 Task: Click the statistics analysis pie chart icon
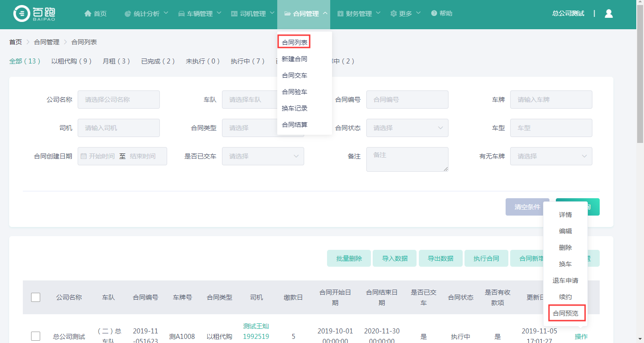click(x=128, y=14)
